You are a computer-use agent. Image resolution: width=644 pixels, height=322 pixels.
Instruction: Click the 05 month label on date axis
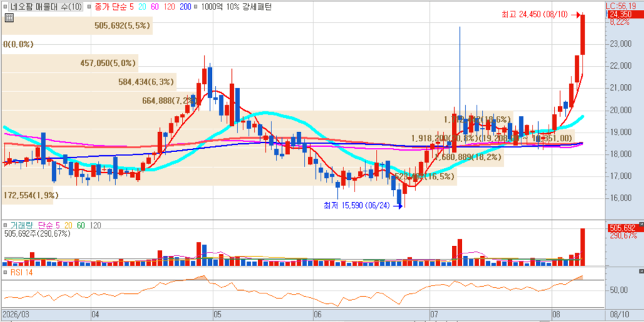point(217,315)
